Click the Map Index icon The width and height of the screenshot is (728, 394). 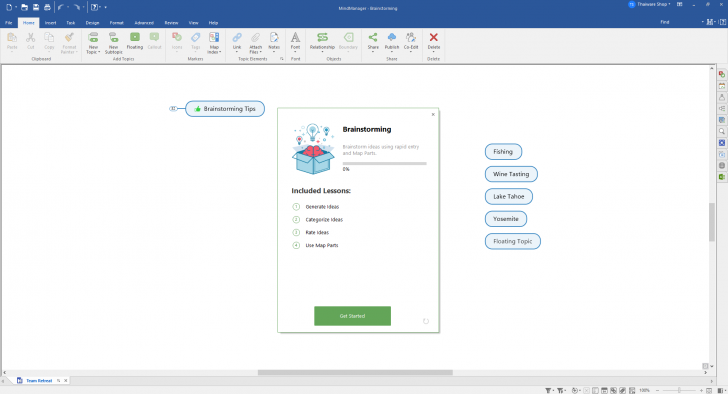pos(214,37)
